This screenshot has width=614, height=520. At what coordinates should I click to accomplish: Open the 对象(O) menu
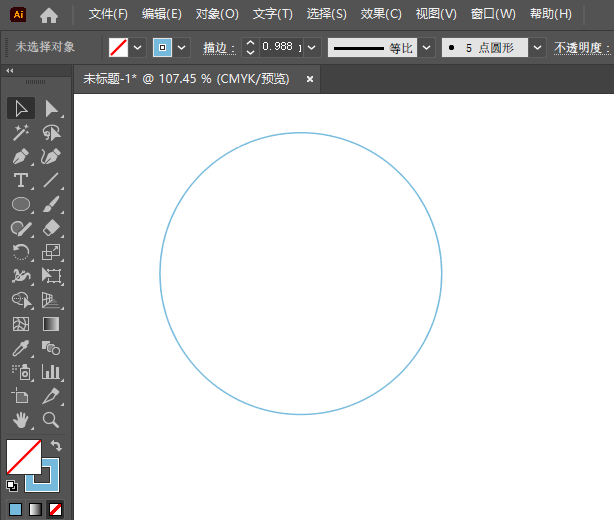(x=217, y=14)
